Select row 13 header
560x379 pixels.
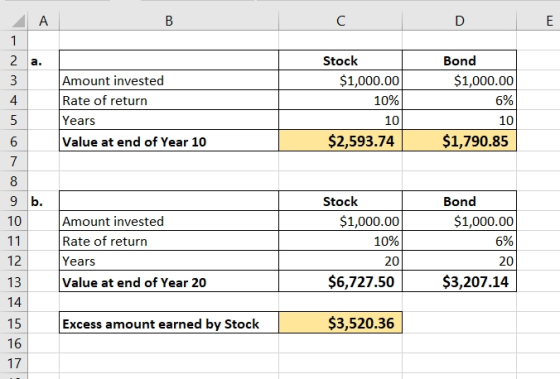[14, 282]
